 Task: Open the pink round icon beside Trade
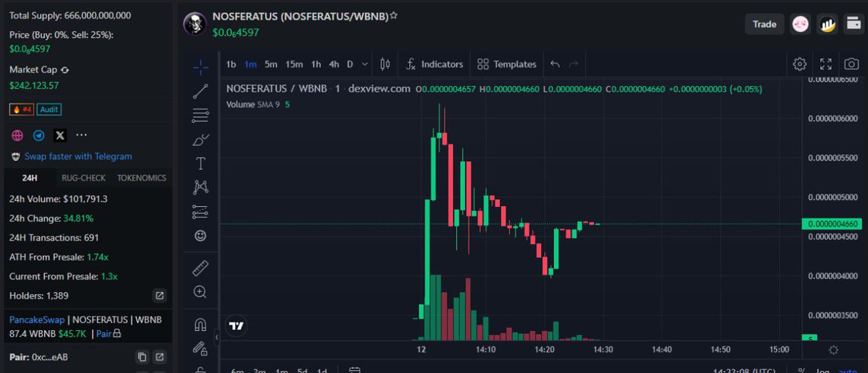tap(800, 25)
